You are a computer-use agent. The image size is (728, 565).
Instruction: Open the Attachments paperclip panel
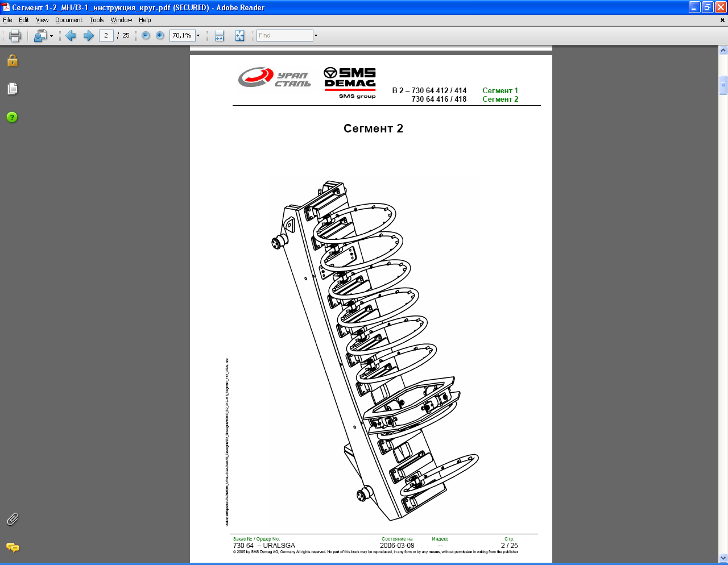13,519
